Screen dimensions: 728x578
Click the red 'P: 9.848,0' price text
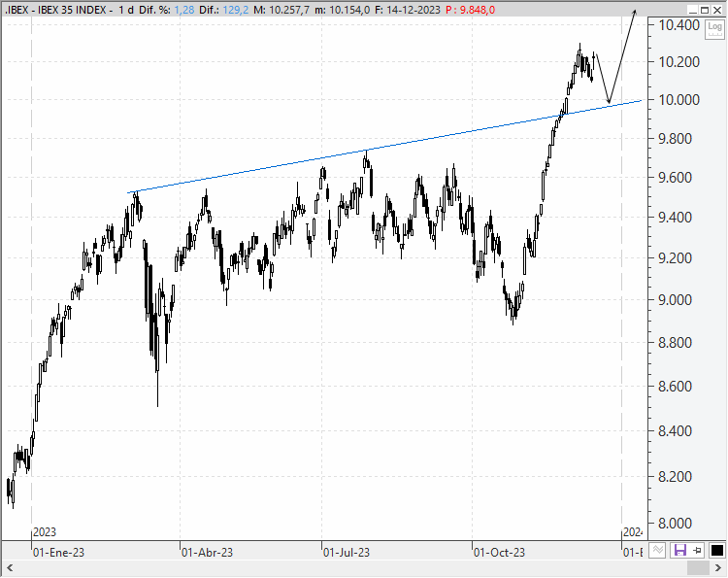470,10
